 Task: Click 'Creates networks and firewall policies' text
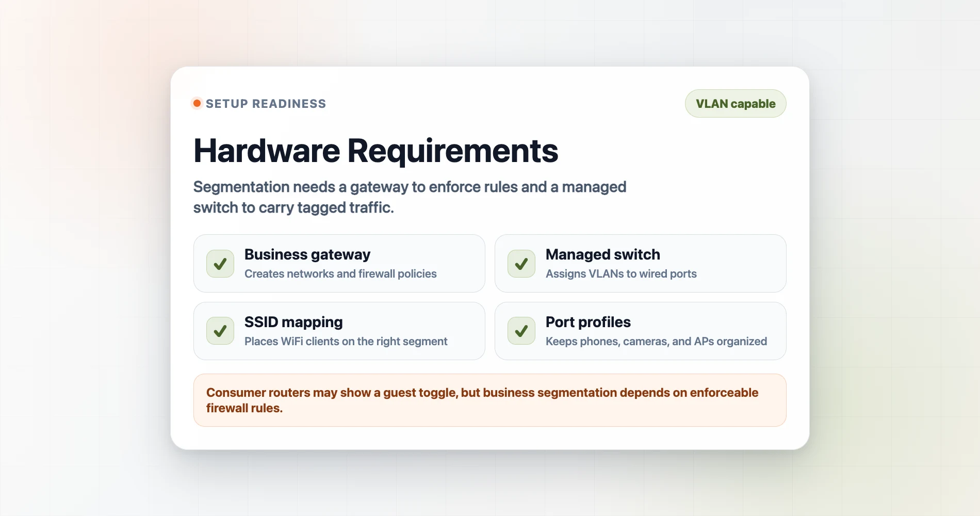tap(340, 274)
